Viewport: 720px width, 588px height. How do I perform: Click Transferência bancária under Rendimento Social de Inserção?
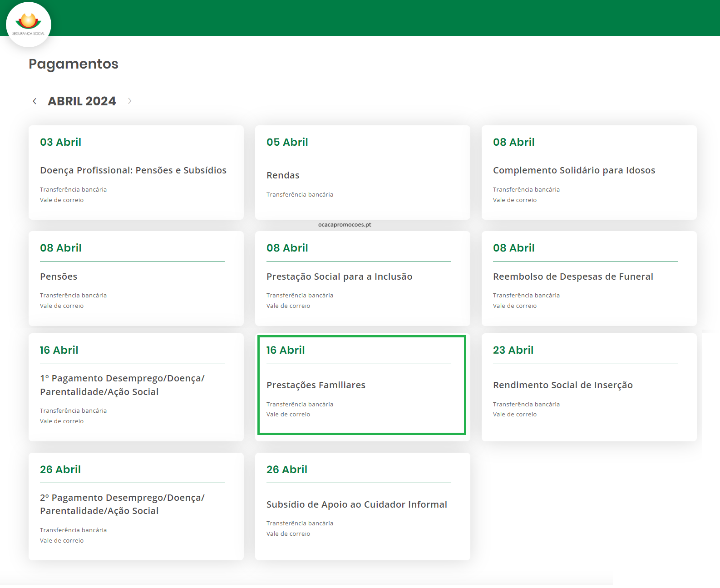[x=526, y=404]
